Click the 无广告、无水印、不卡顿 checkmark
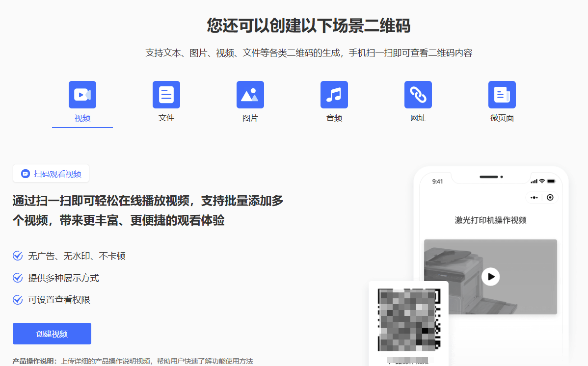This screenshot has height=366, width=588. click(x=18, y=256)
